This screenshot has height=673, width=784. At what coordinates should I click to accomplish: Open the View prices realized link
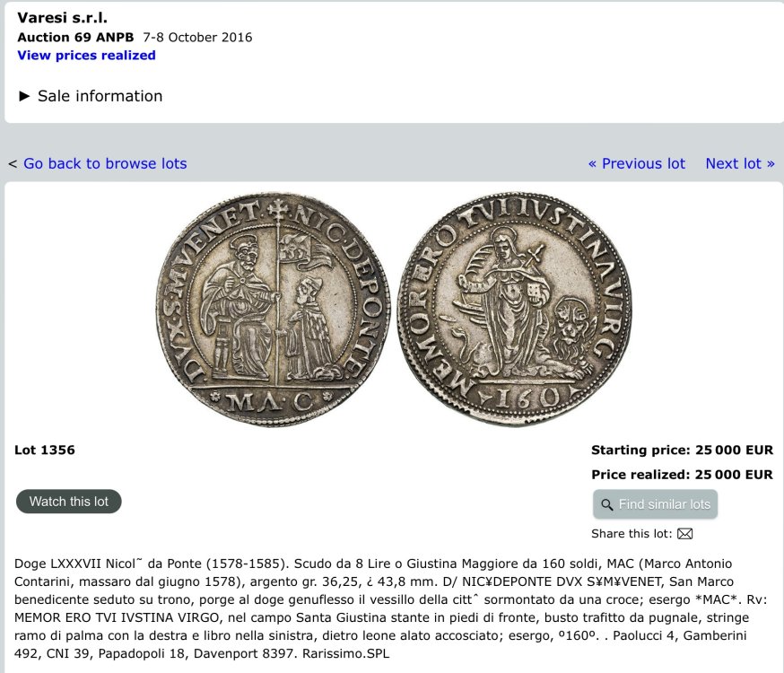86,56
